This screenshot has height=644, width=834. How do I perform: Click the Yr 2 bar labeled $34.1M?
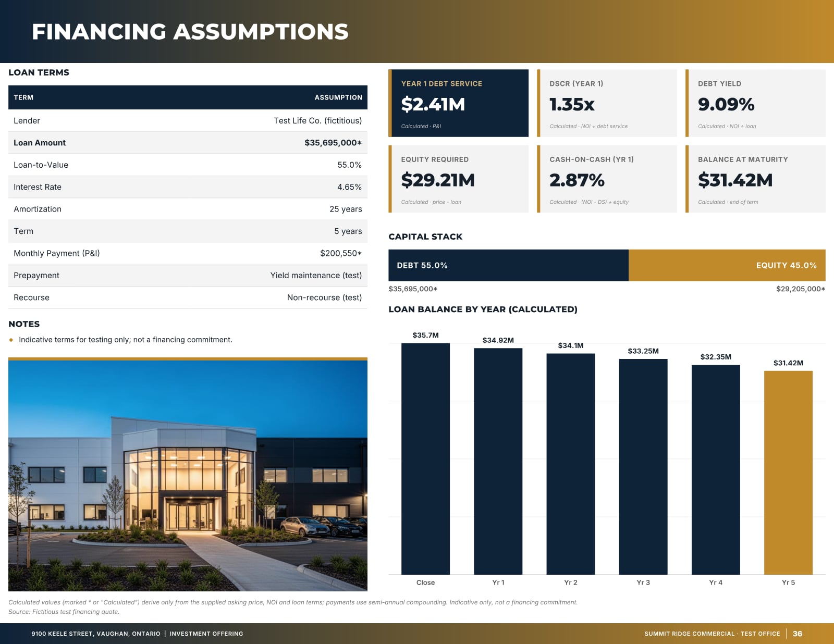pyautogui.click(x=570, y=464)
